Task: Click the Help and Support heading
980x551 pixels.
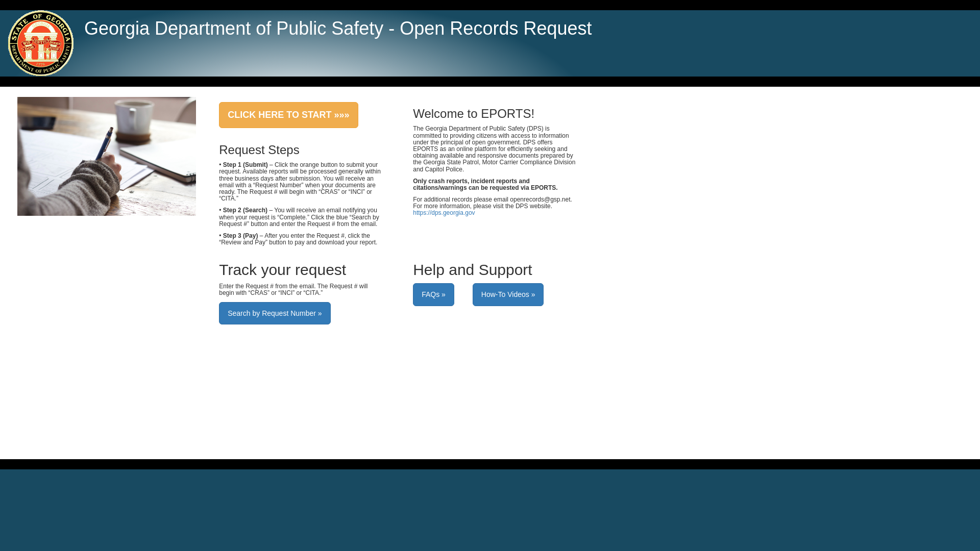Action: click(472, 270)
